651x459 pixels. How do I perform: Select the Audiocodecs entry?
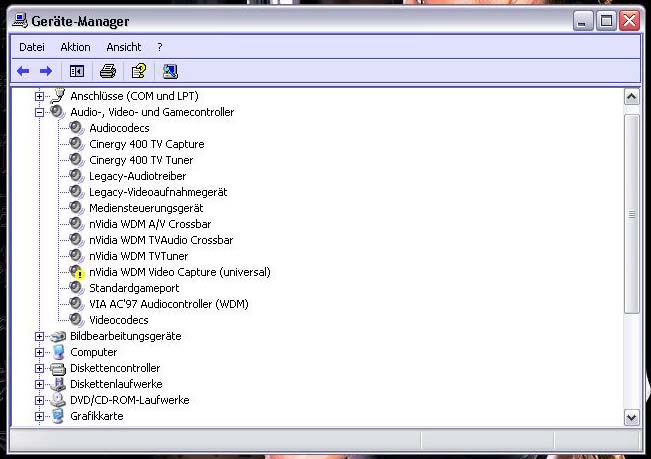pyautogui.click(x=119, y=128)
